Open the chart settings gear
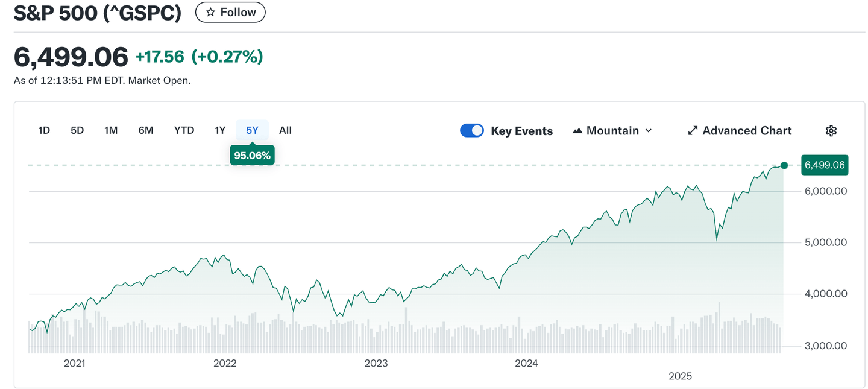 point(831,130)
